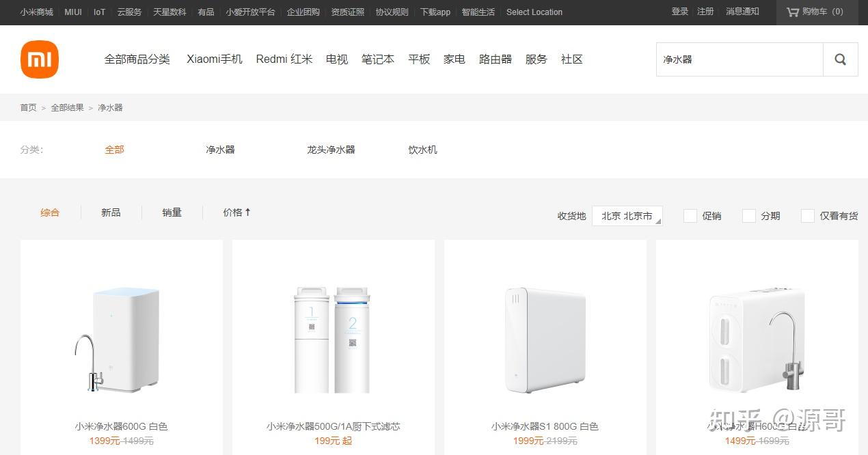Open 路由器 nav menu
Viewport: 868px width, 455px height.
point(496,59)
